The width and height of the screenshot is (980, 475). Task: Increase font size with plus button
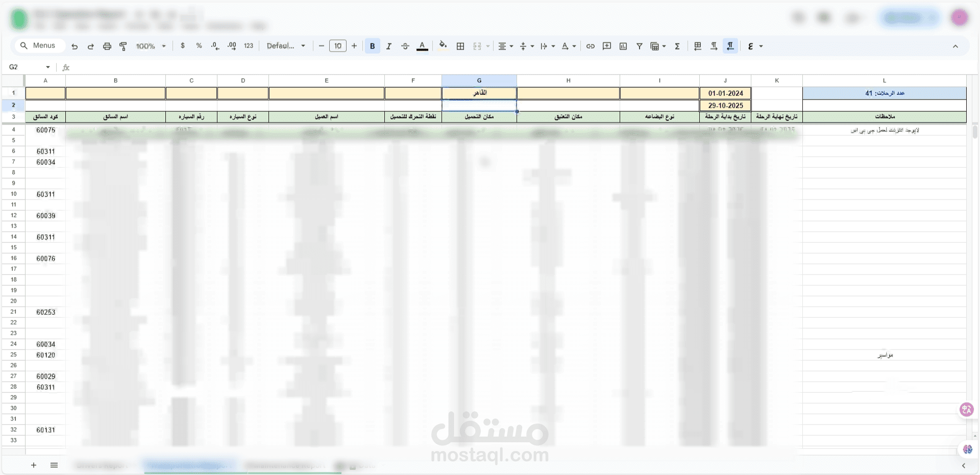354,46
